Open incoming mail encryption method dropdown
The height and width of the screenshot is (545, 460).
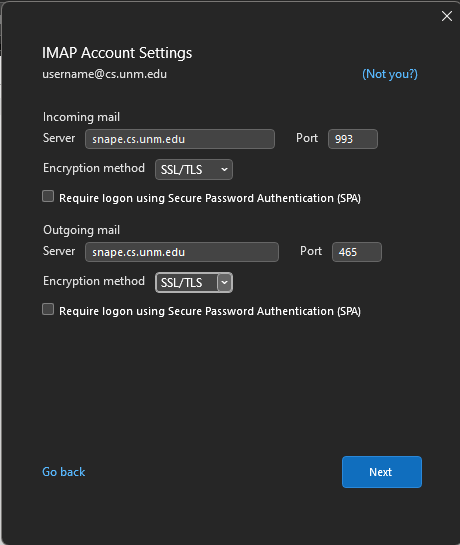(194, 170)
